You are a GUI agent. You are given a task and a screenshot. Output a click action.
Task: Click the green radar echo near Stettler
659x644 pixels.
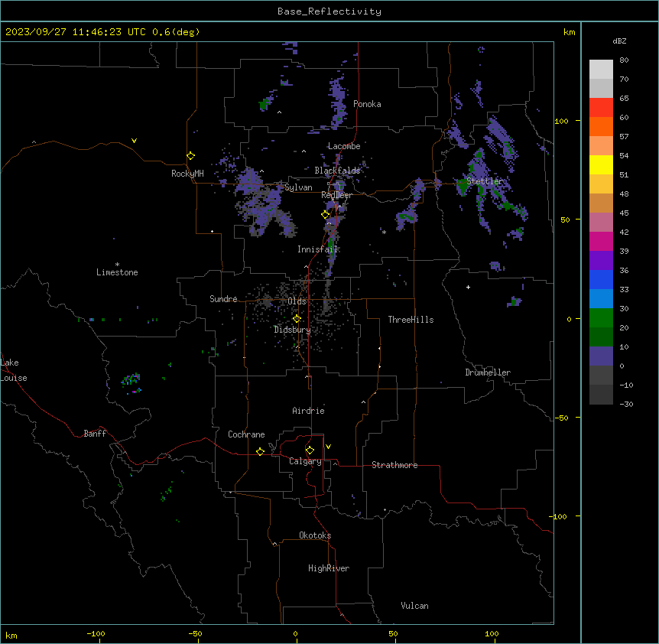coord(463,186)
